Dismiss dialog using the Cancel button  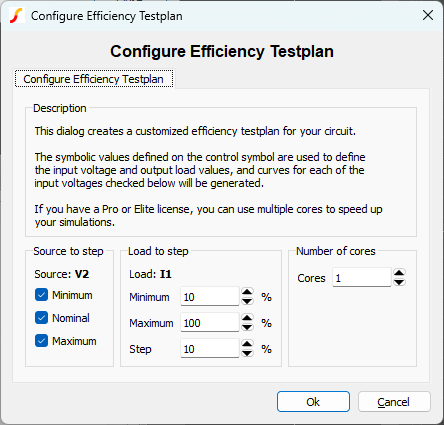(394, 402)
